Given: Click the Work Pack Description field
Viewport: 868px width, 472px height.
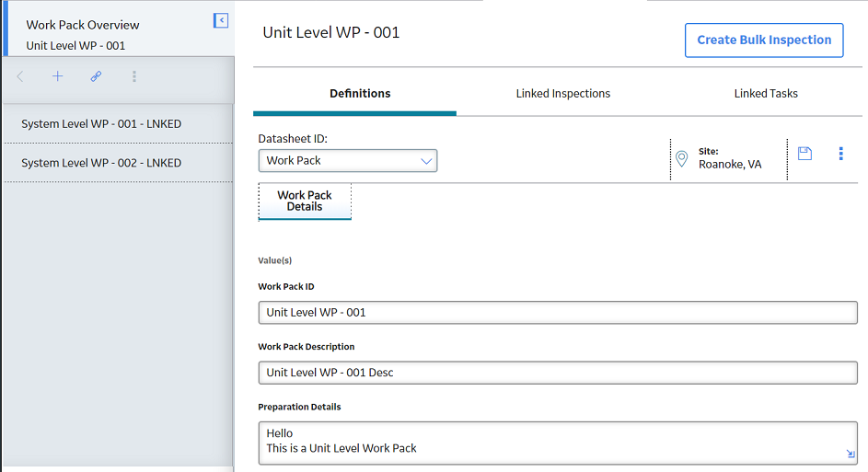Looking at the screenshot, I should point(558,373).
